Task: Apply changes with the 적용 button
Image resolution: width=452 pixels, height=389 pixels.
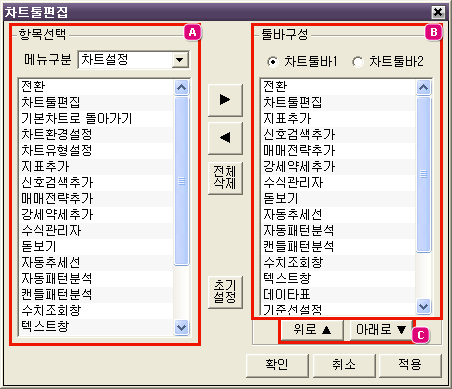Action: 410,365
